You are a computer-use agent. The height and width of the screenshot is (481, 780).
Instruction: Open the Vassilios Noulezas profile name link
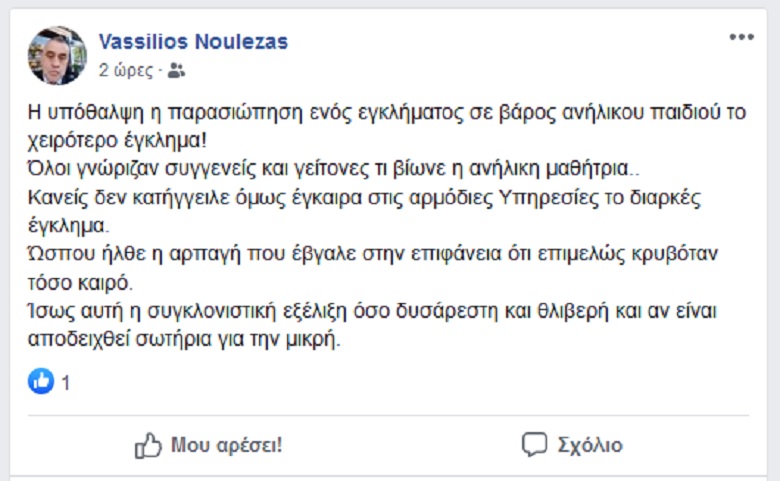(x=193, y=41)
